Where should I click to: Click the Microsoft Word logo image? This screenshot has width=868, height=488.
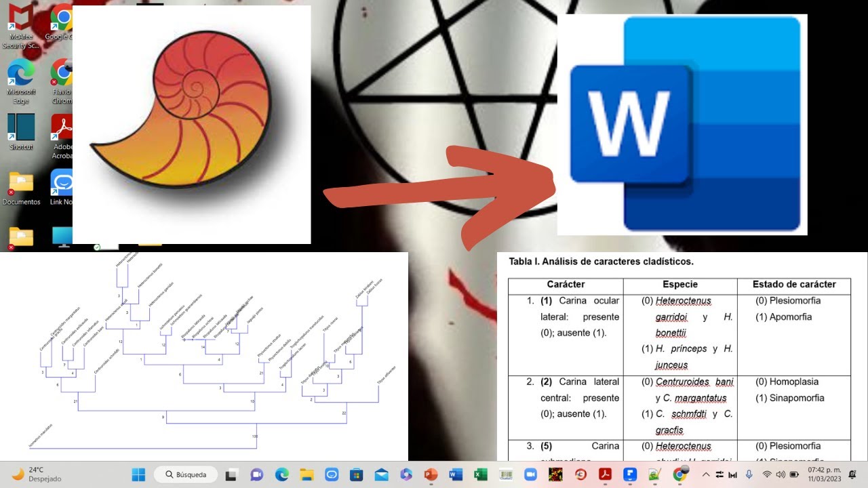[x=682, y=125]
